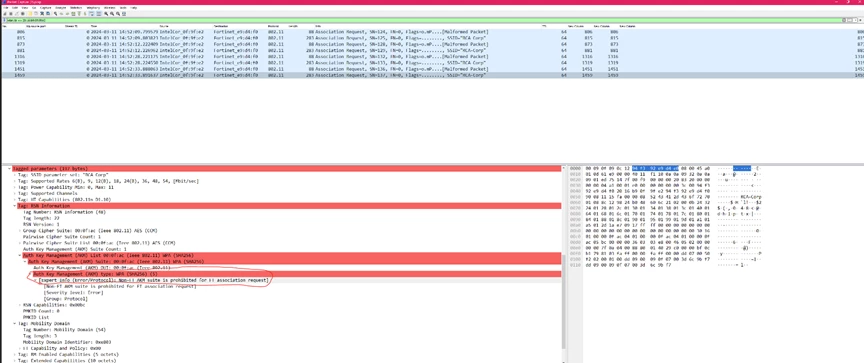Screen dimensions: 864x363
Task: Open the Capture menu
Action: click(45, 8)
